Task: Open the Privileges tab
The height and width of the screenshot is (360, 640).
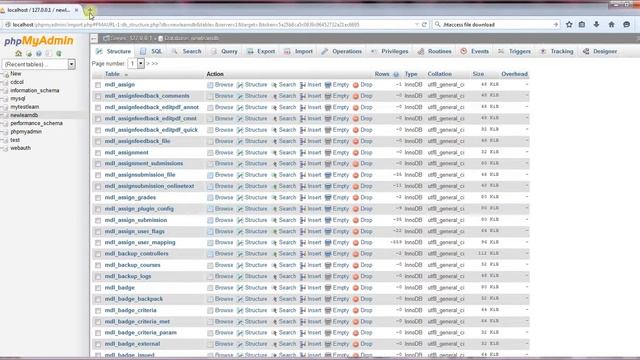Action: (x=390, y=51)
